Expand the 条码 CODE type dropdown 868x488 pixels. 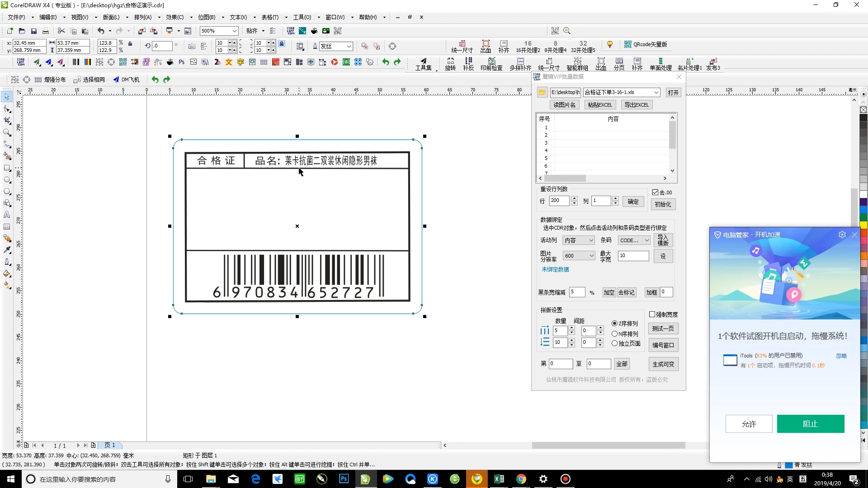[x=647, y=240]
